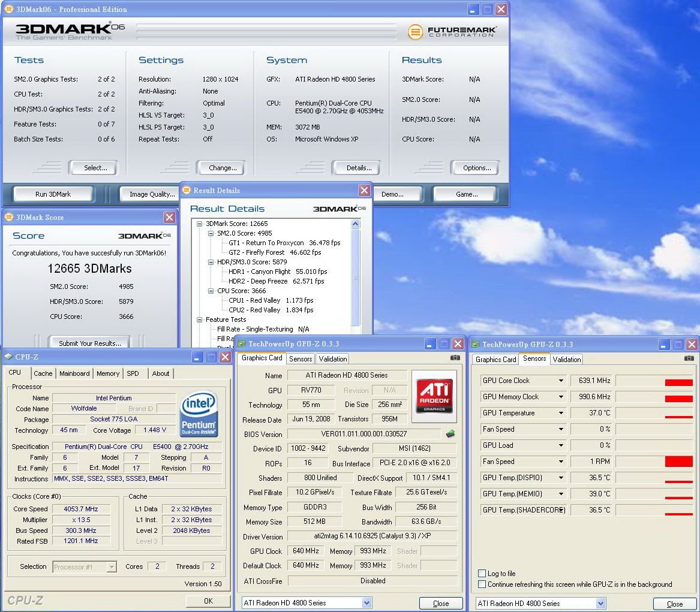
Task: Click the ATI Radeon logo in GPU-Z
Action: (434, 396)
